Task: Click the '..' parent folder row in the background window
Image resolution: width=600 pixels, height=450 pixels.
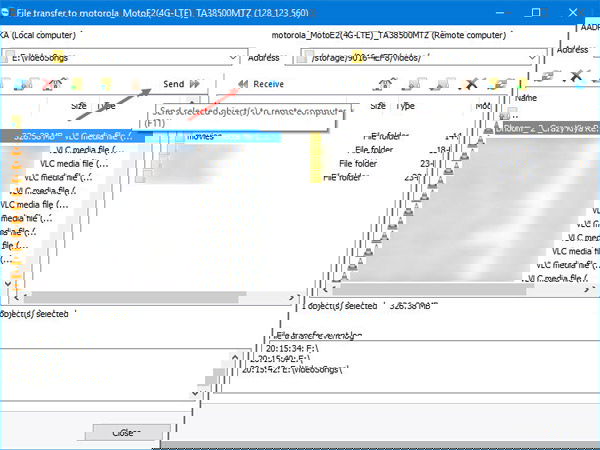Action: coord(510,115)
